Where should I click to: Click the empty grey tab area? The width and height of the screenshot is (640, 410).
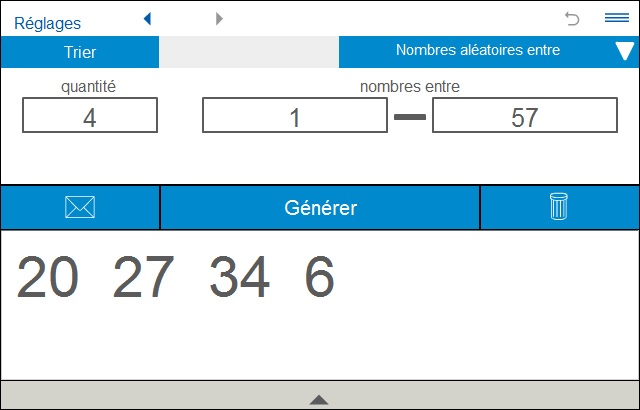click(249, 52)
